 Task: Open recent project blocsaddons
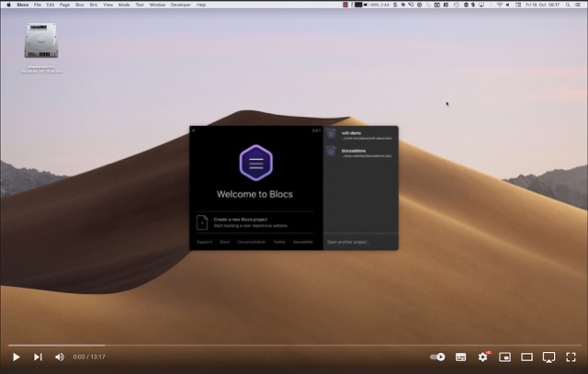point(361,153)
